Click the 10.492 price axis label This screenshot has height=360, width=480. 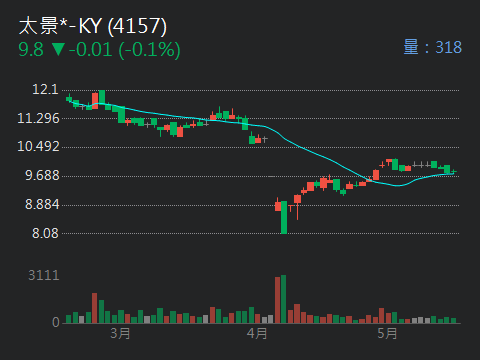click(x=38, y=146)
